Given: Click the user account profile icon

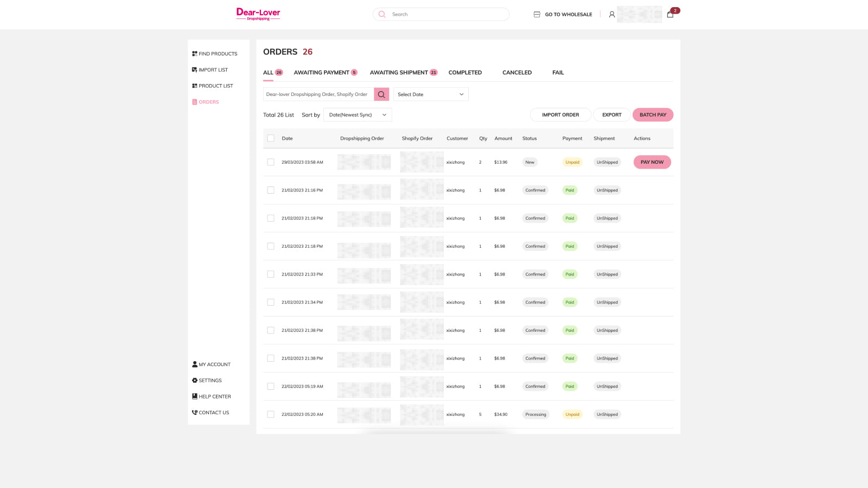Looking at the screenshot, I should click(x=612, y=15).
